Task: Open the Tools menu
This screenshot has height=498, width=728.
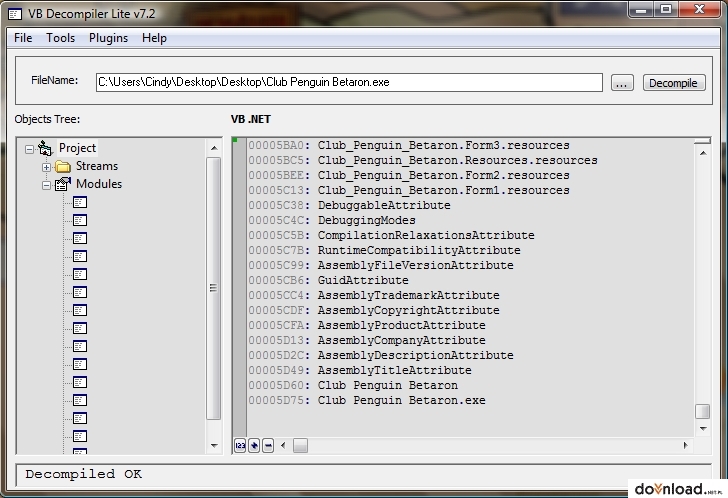Action: pyautogui.click(x=60, y=38)
